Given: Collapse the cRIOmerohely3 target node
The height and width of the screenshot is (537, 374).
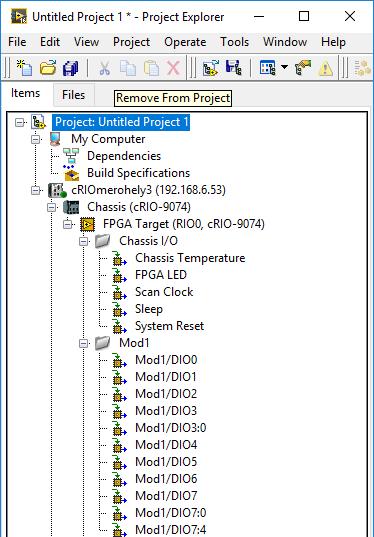Looking at the screenshot, I should (36, 190).
